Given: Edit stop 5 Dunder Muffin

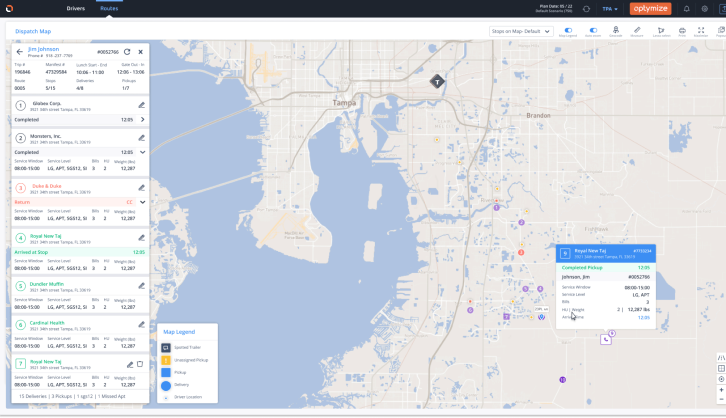Looking at the screenshot, I should pyautogui.click(x=142, y=286).
